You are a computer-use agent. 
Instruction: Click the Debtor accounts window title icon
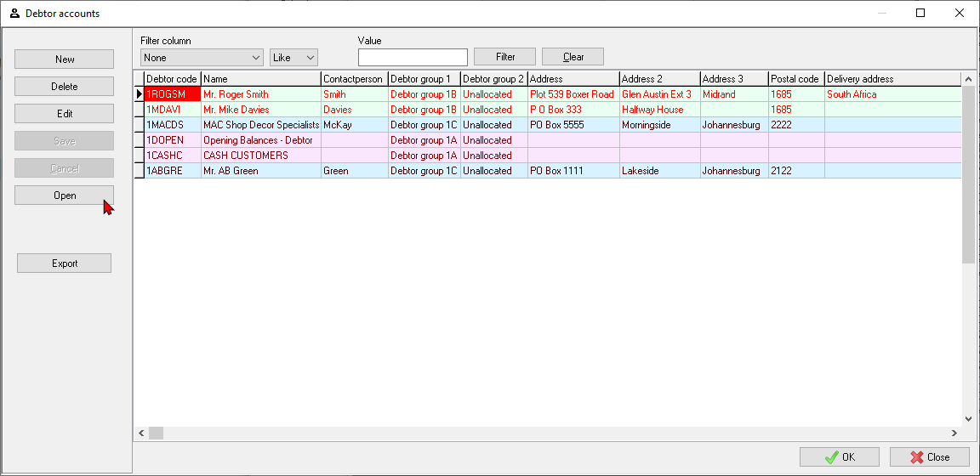15,13
